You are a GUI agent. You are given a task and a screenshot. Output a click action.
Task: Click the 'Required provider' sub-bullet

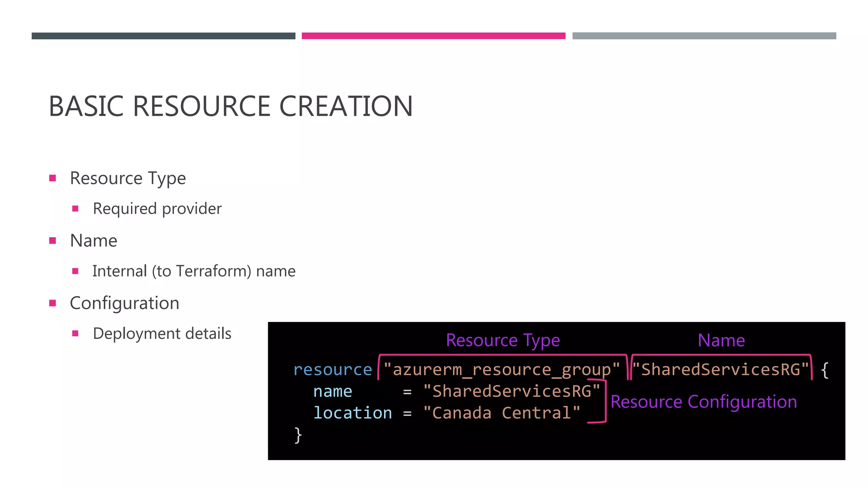[x=157, y=209]
